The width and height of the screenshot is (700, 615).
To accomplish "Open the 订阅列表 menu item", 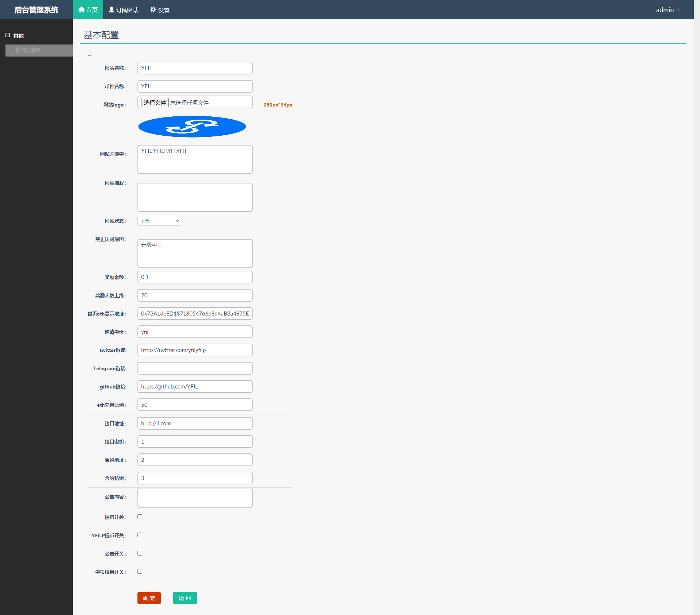I will 127,10.
